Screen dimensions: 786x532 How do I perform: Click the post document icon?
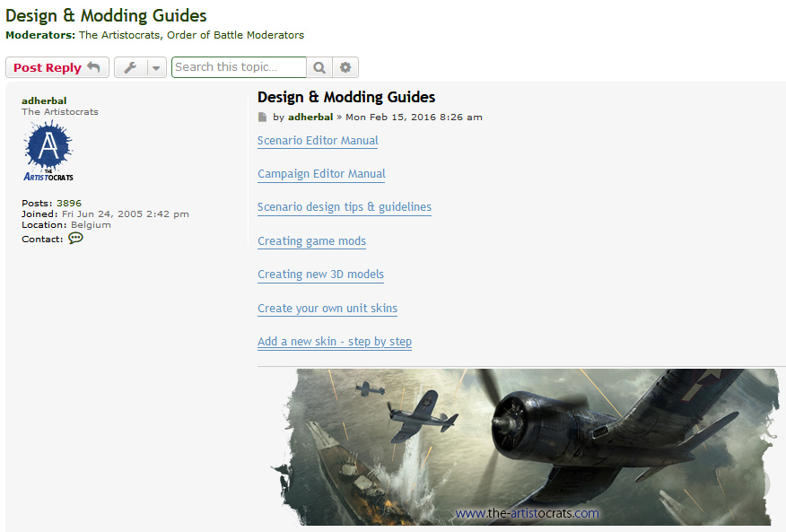click(262, 118)
